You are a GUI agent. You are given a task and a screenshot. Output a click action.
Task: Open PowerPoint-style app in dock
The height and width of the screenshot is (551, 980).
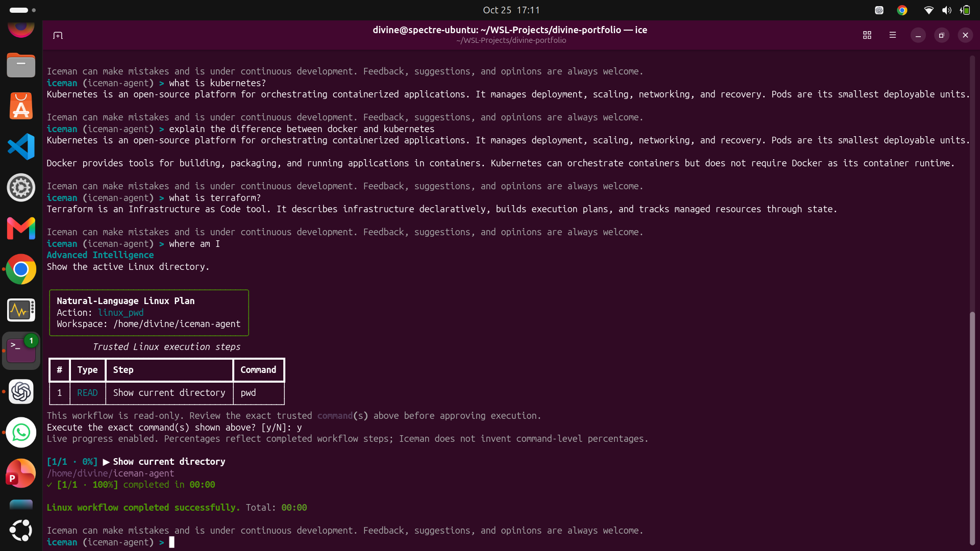[21, 473]
